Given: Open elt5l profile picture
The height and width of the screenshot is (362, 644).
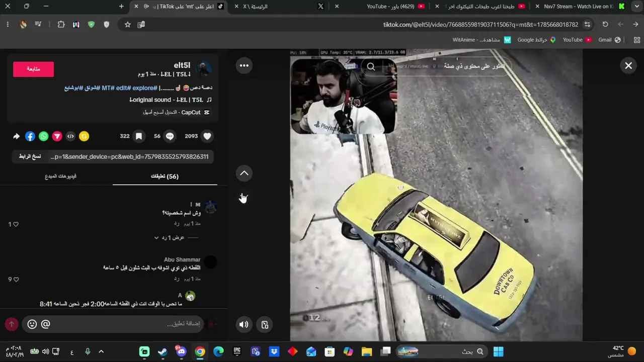Looking at the screenshot, I should pos(204,69).
